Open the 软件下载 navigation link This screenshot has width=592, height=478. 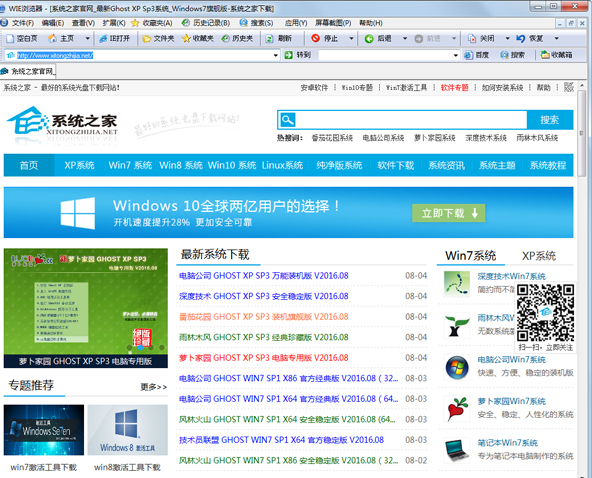point(396,165)
